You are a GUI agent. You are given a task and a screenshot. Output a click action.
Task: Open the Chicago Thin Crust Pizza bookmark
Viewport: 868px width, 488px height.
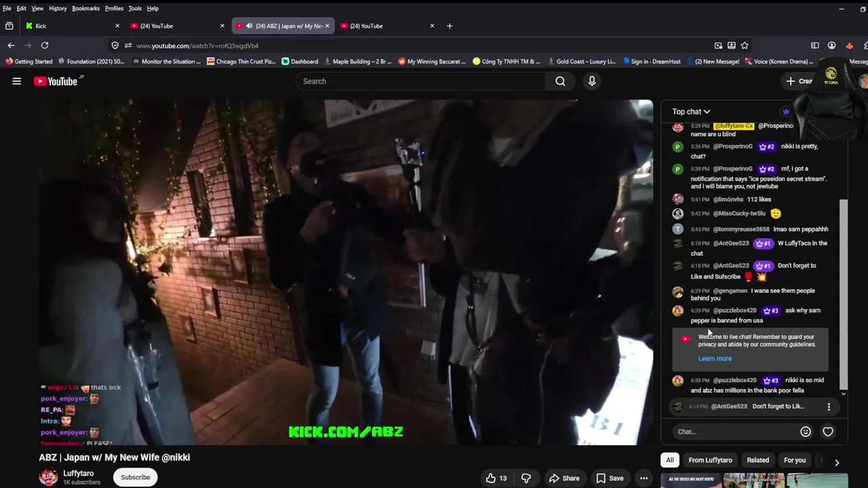241,62
